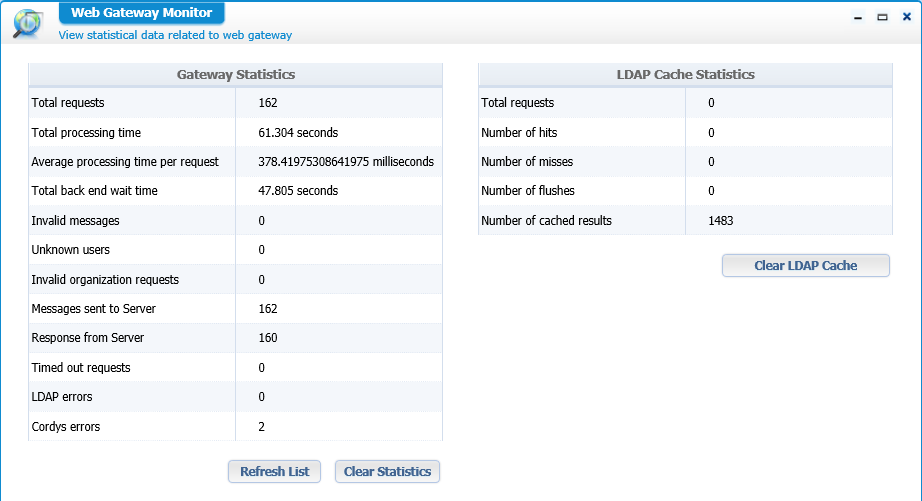Click the 'Invalid messages' row label
The width and height of the screenshot is (922, 501).
tap(75, 221)
